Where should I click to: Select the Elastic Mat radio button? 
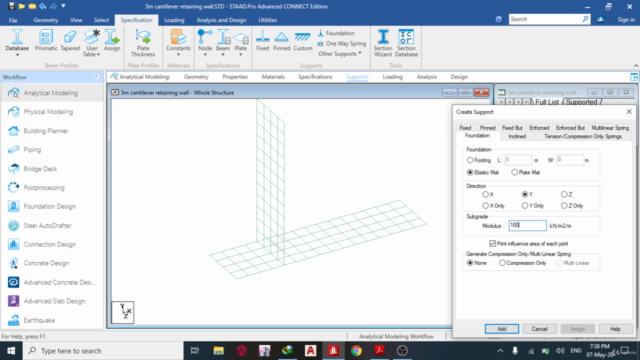coord(470,172)
